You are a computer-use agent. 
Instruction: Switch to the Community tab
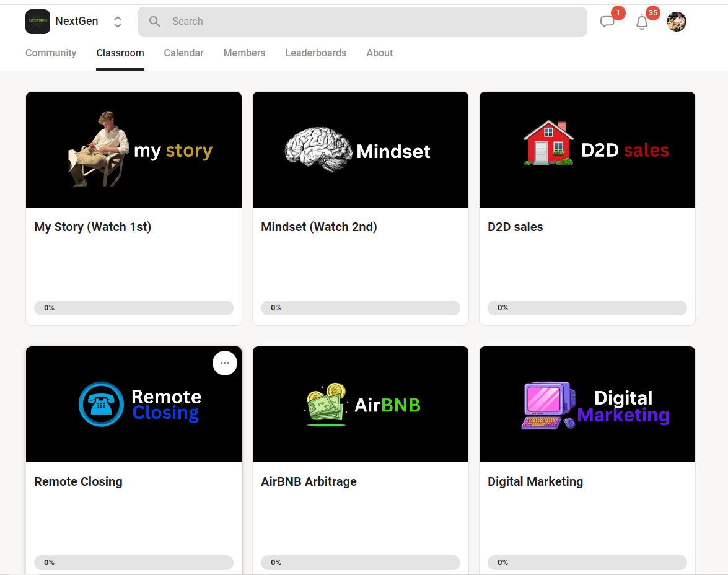click(51, 53)
